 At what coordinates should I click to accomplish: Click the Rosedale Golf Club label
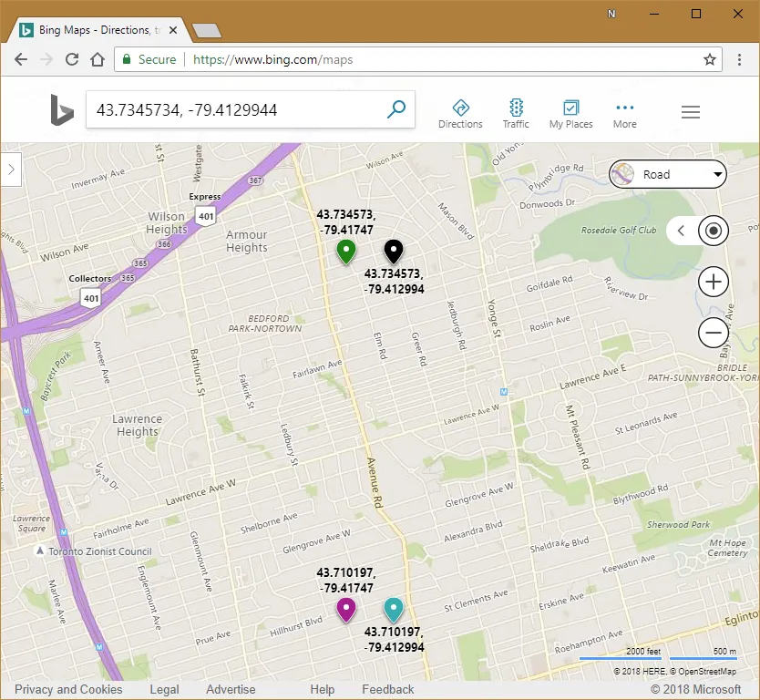coord(619,231)
